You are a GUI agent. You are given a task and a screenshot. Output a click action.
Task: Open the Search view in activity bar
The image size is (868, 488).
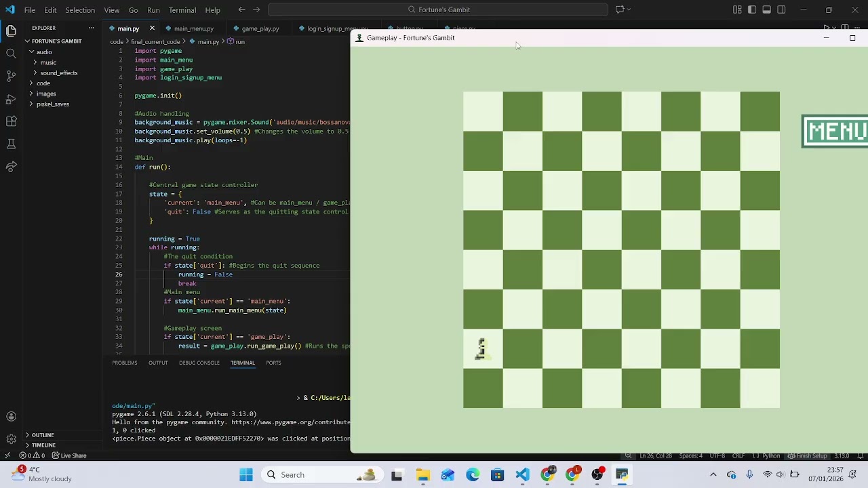coord(11,54)
